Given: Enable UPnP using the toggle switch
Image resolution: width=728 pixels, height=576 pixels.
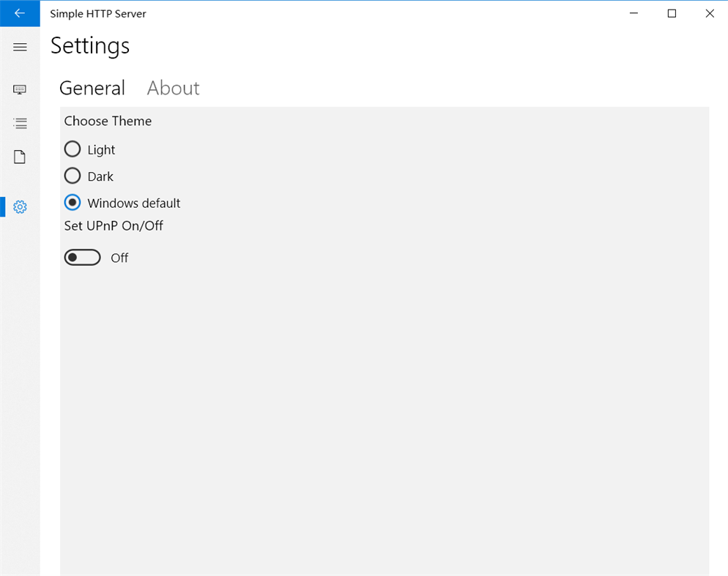Looking at the screenshot, I should click(82, 257).
